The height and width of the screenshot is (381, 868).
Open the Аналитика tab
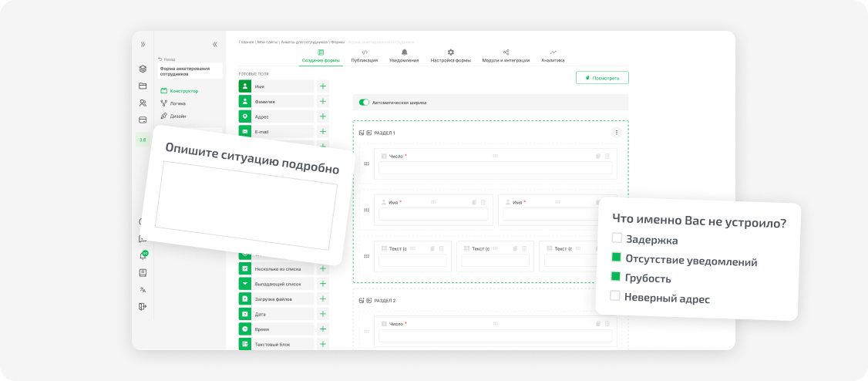(553, 56)
